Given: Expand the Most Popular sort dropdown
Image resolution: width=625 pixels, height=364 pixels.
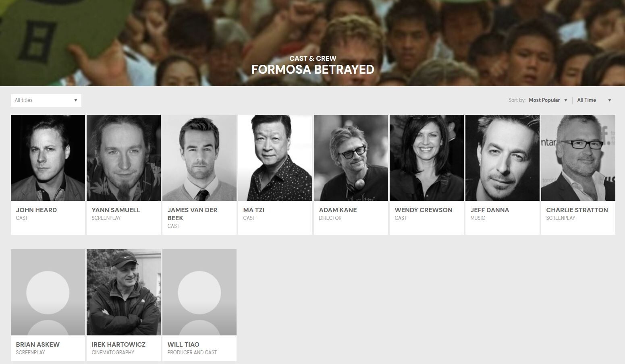Looking at the screenshot, I should coord(548,100).
